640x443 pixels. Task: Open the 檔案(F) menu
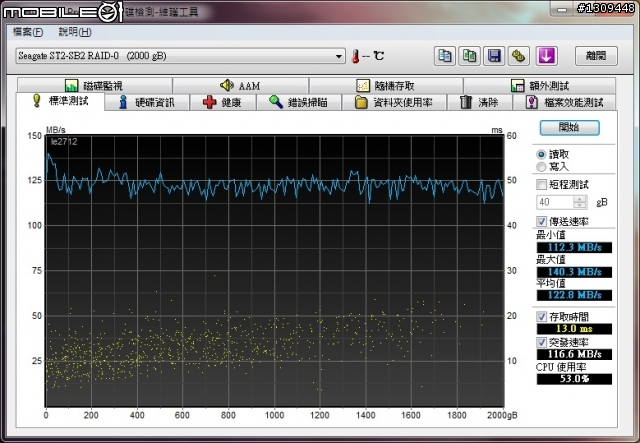pyautogui.click(x=28, y=32)
